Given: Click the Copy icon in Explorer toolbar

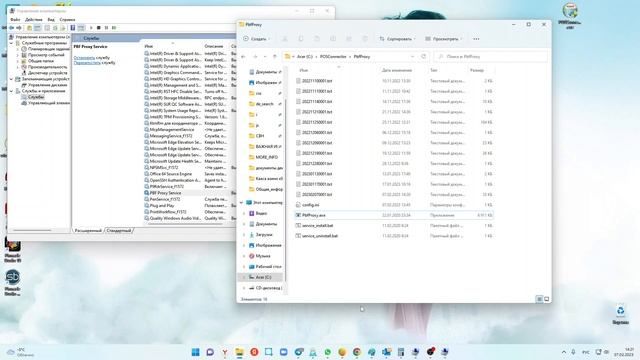Looking at the screenshot, I should point(301,39).
